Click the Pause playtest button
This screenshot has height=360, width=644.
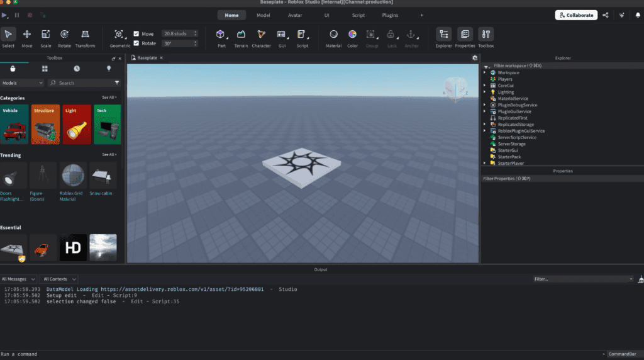pos(17,15)
